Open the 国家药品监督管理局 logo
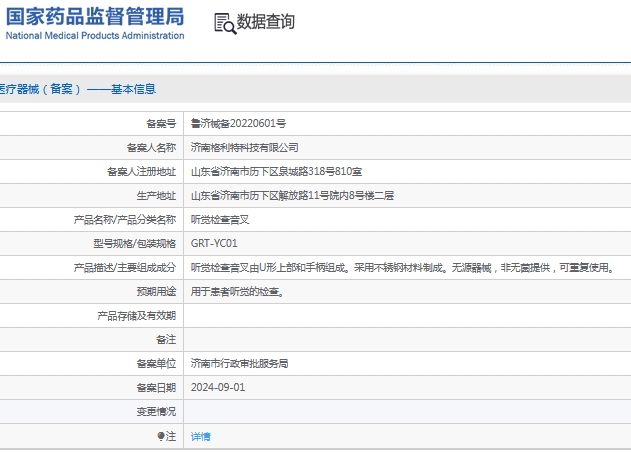The image size is (631, 452). click(x=95, y=23)
